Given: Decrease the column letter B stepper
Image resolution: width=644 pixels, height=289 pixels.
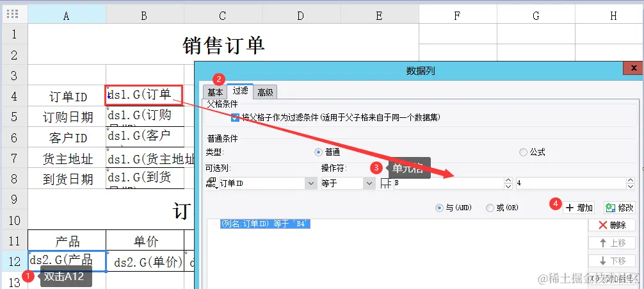Looking at the screenshot, I should 508,186.
